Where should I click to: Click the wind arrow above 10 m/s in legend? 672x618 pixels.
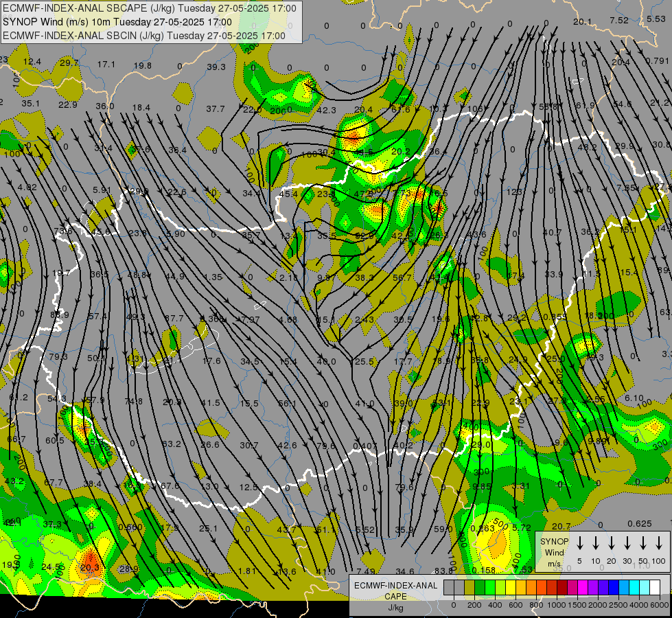pyautogui.click(x=596, y=543)
